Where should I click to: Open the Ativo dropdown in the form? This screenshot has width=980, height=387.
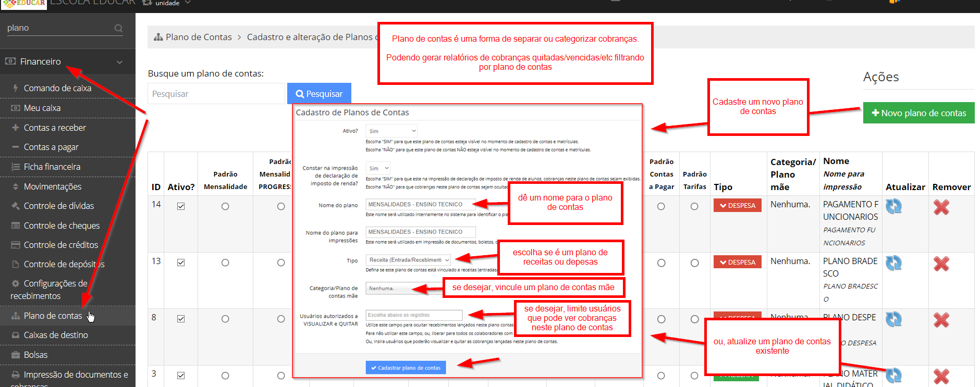tap(391, 131)
